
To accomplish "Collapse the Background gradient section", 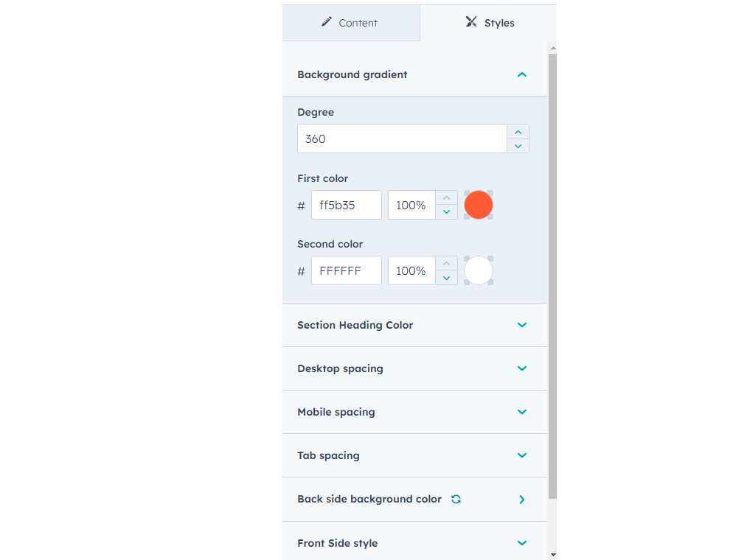I will (522, 74).
